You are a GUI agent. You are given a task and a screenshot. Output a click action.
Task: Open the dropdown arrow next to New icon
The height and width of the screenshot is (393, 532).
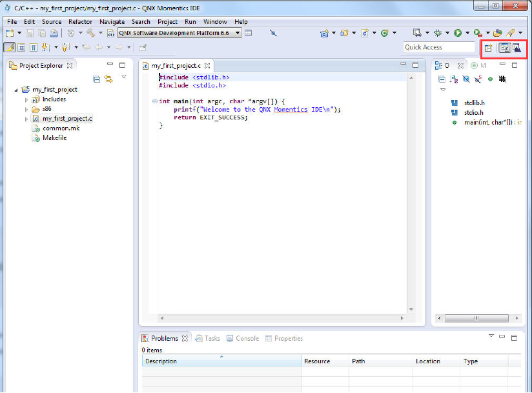click(19, 33)
